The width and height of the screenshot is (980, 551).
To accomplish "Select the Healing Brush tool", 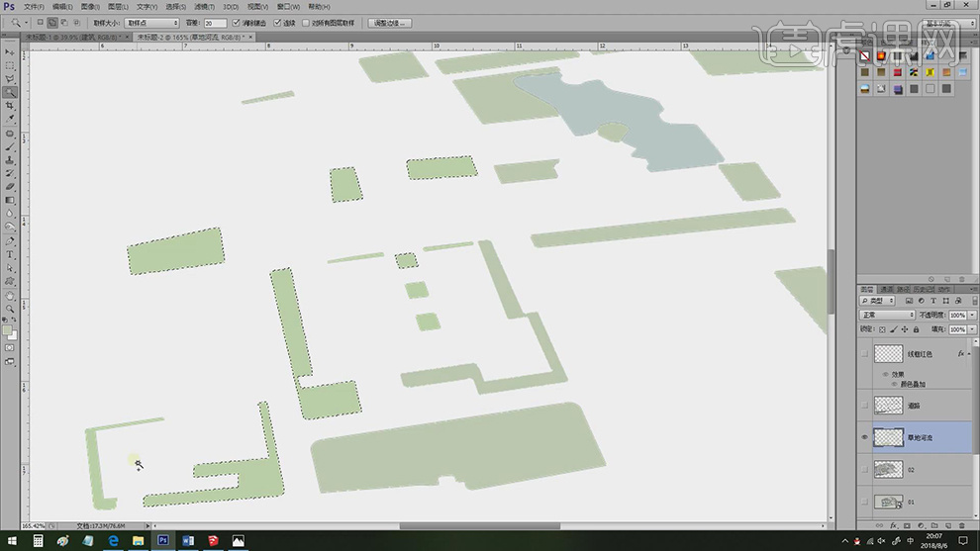I will [x=9, y=134].
